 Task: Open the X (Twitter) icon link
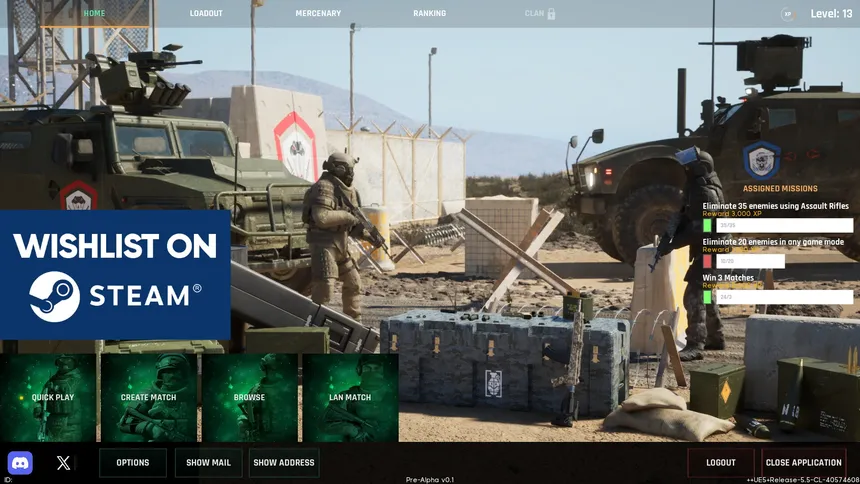(63, 463)
